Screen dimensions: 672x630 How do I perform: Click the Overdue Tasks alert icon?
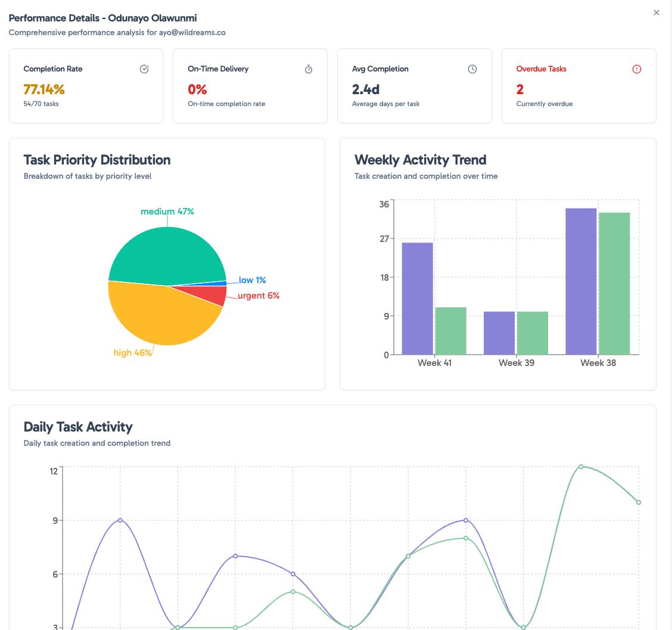(x=637, y=69)
